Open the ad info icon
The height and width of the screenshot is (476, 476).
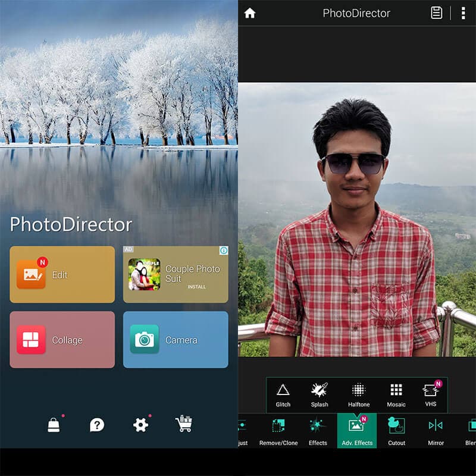click(224, 250)
